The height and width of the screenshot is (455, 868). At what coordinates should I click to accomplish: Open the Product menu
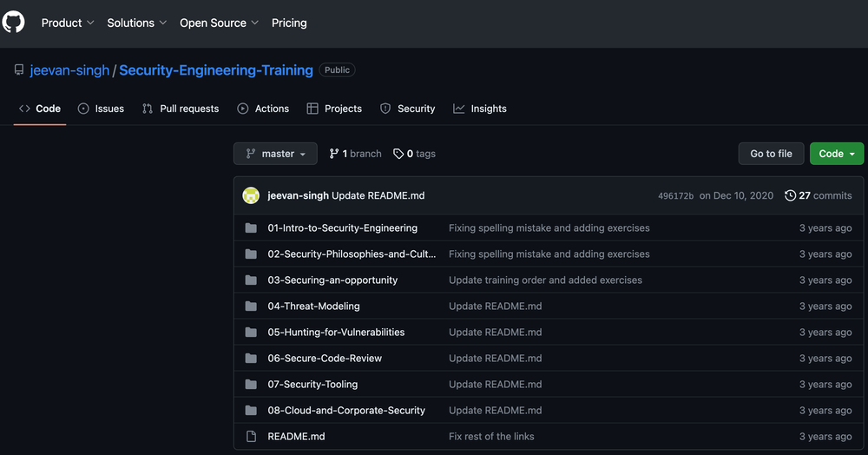pos(68,23)
